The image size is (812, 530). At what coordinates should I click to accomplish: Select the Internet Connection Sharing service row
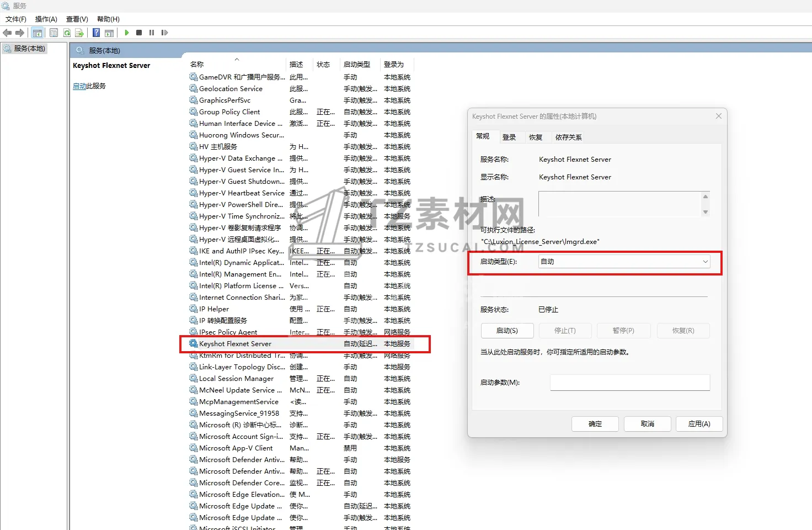(301, 297)
